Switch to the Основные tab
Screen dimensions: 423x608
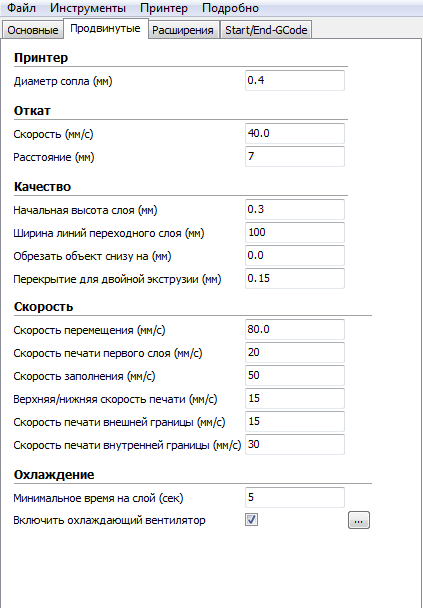(x=33, y=30)
